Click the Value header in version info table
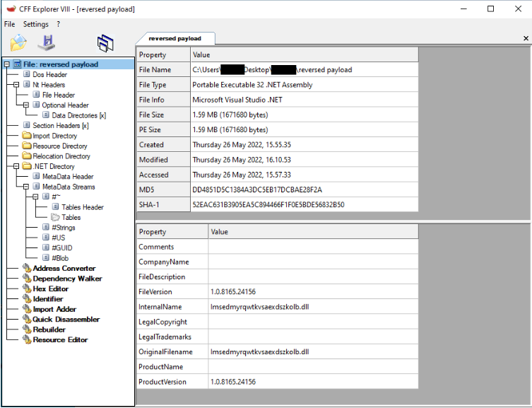This screenshot has height=408, width=532. [x=314, y=232]
